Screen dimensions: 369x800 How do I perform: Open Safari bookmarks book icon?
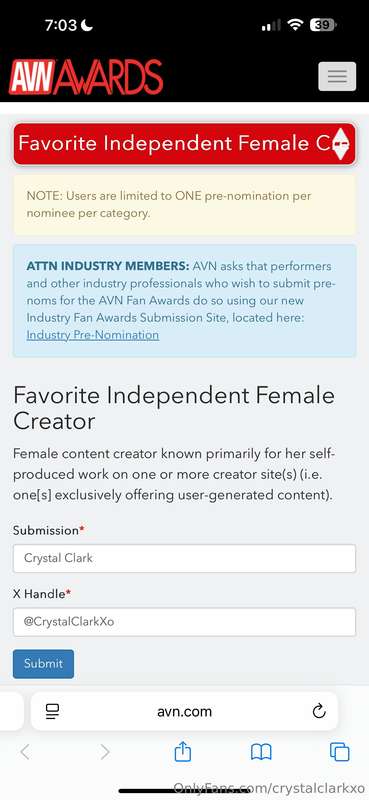point(261,752)
